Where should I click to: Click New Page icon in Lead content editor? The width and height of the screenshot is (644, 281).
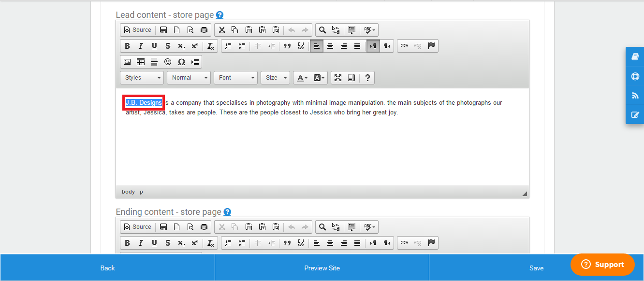pyautogui.click(x=177, y=30)
